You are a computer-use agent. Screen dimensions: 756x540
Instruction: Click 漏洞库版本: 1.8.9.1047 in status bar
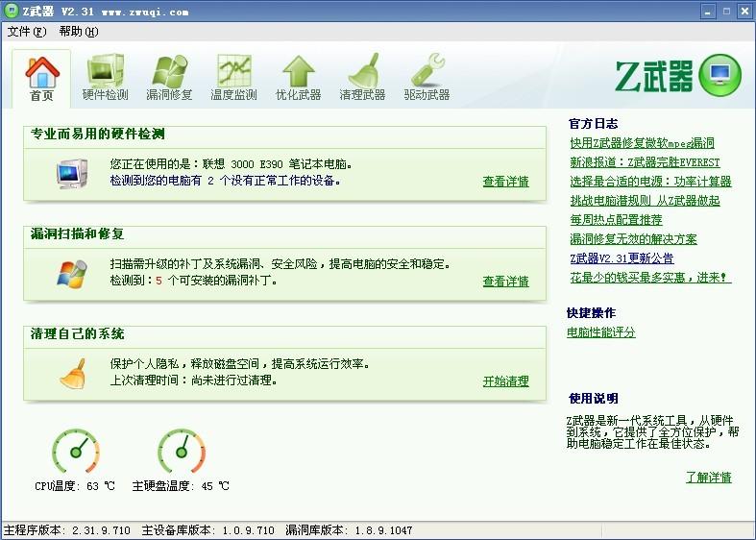coord(349,530)
